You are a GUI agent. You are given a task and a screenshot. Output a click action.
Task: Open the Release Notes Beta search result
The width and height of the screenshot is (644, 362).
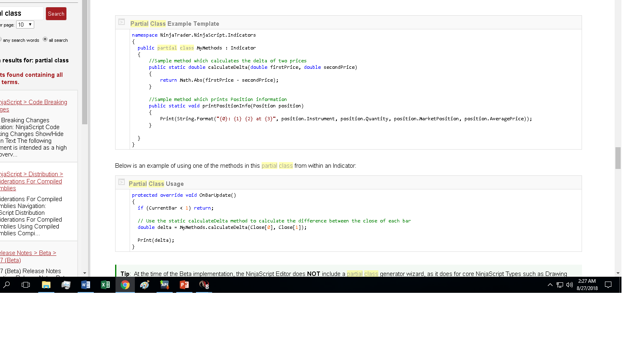tap(28, 257)
